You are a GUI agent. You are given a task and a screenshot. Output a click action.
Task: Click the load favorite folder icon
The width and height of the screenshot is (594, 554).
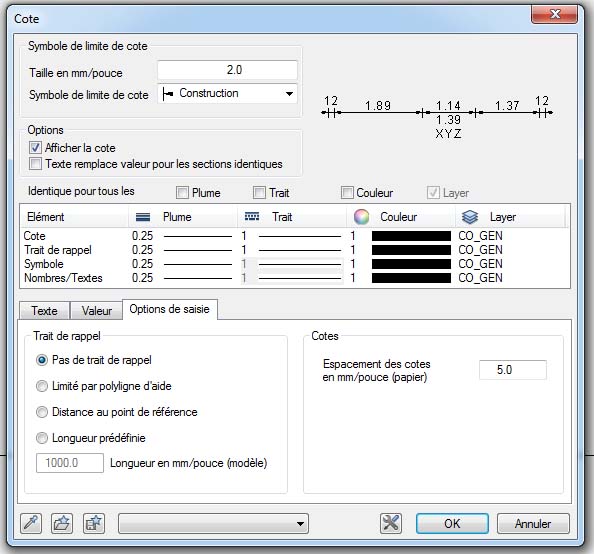pyautogui.click(x=62, y=523)
